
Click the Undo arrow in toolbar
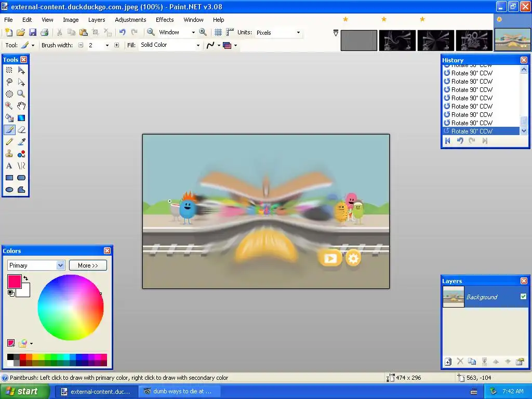pyautogui.click(x=123, y=32)
